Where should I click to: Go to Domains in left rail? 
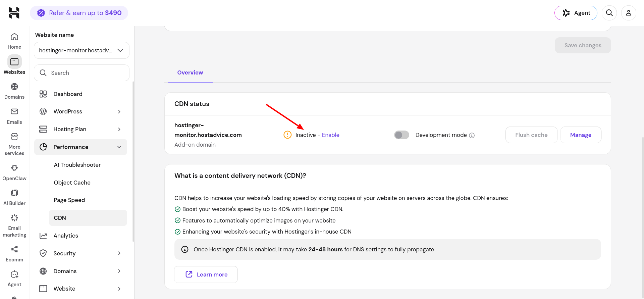pos(14,91)
